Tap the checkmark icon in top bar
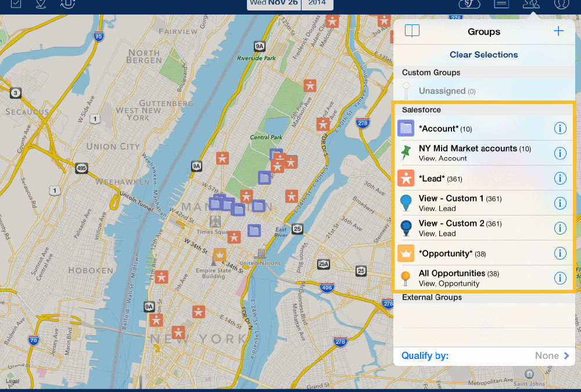 point(16,3)
